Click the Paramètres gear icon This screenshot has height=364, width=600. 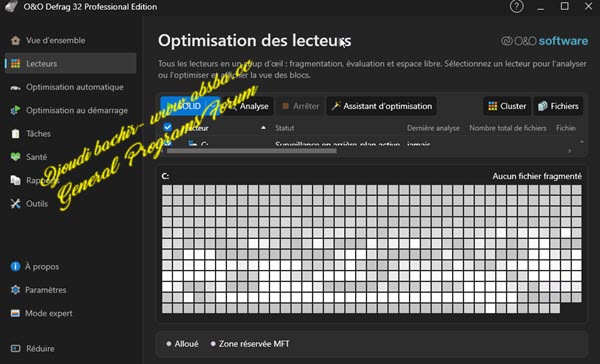15,290
